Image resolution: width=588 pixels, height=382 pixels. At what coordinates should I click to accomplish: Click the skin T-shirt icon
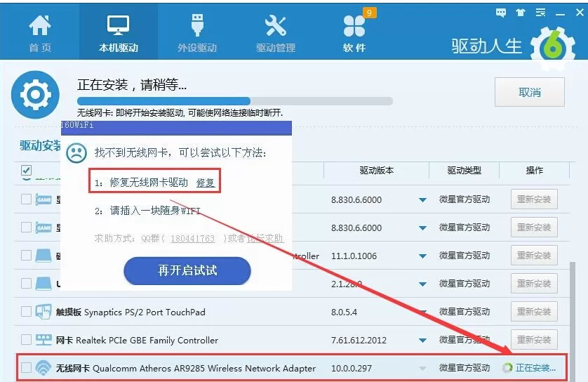521,13
